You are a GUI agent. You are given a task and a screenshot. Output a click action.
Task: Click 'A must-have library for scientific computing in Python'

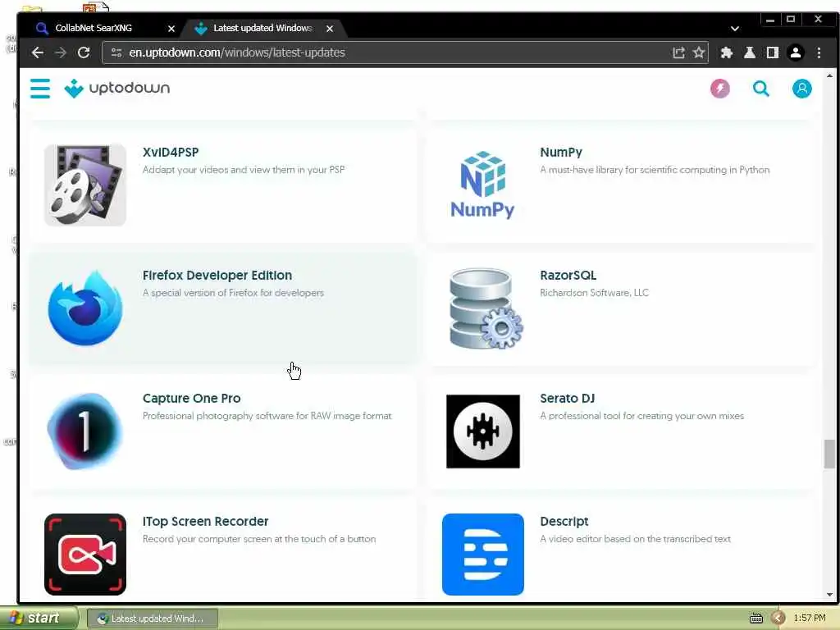click(x=655, y=170)
